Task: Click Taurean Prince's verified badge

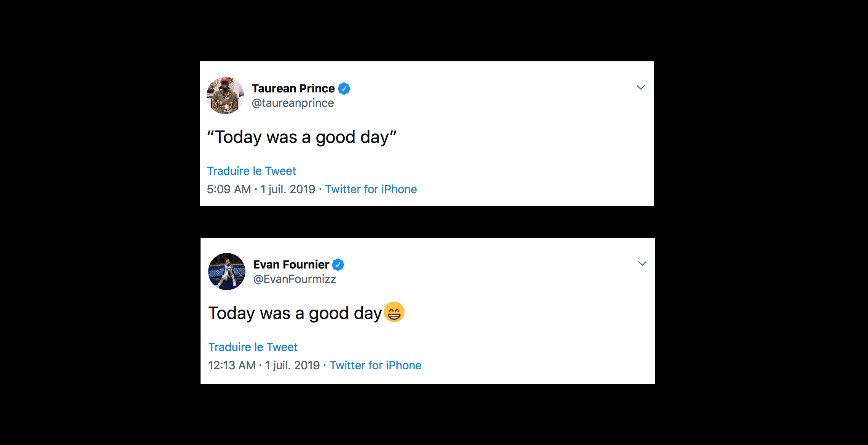Action: [344, 89]
